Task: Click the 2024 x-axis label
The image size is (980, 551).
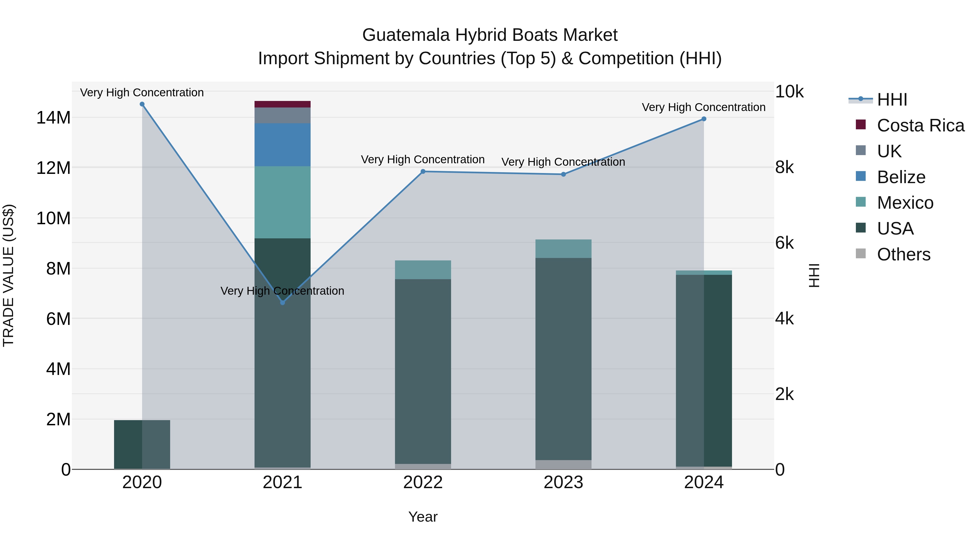Action: click(704, 482)
